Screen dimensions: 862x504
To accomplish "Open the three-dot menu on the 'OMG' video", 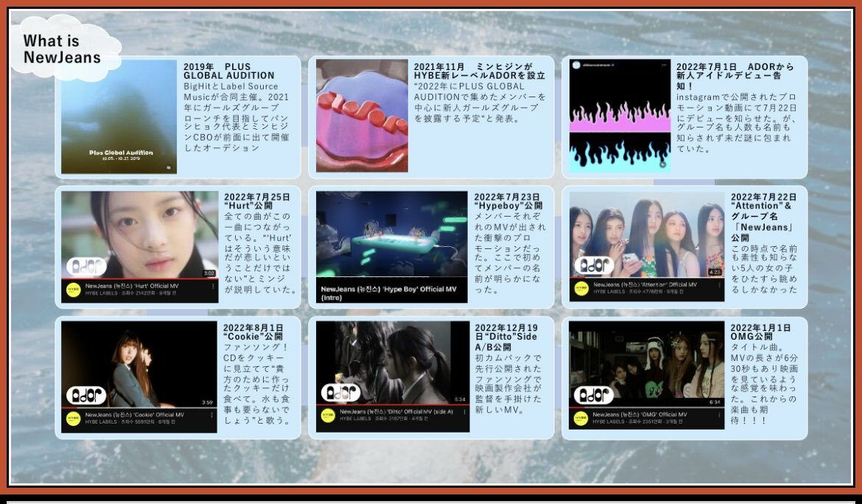I will [719, 415].
